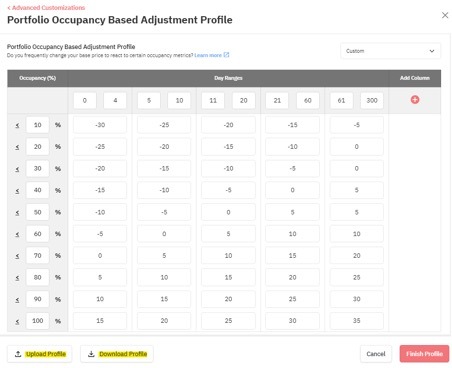Click the download arrow icon in Download Profile
452x368 pixels.
tap(91, 354)
